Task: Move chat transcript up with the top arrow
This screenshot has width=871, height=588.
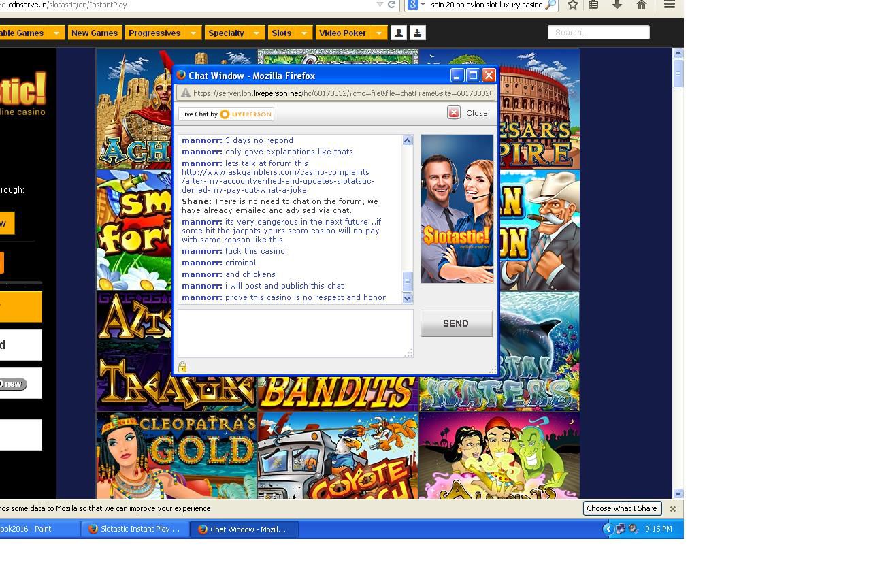Action: 407,140
